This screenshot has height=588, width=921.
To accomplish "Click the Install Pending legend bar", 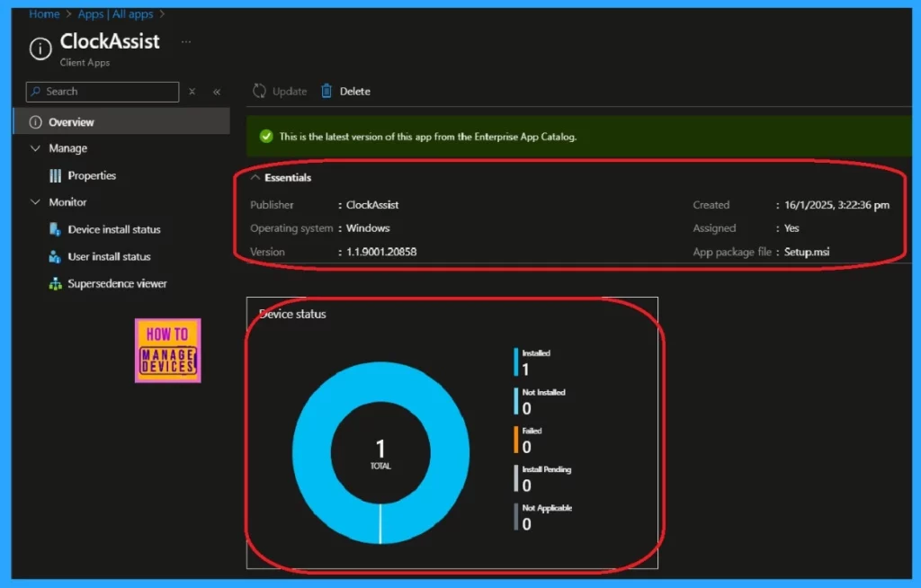I will (x=515, y=478).
